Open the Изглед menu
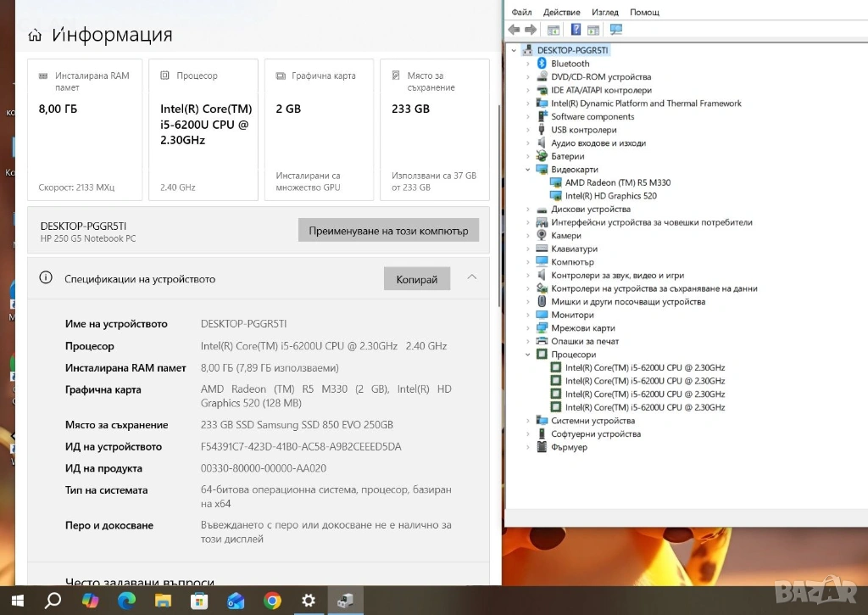Screen dimensions: 868x615 click(604, 12)
